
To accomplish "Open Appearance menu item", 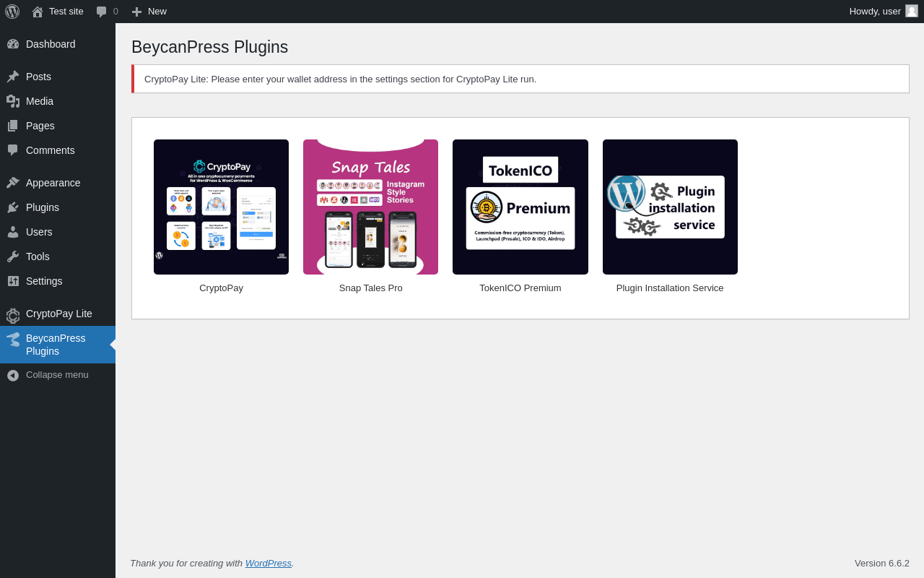I will point(58,183).
